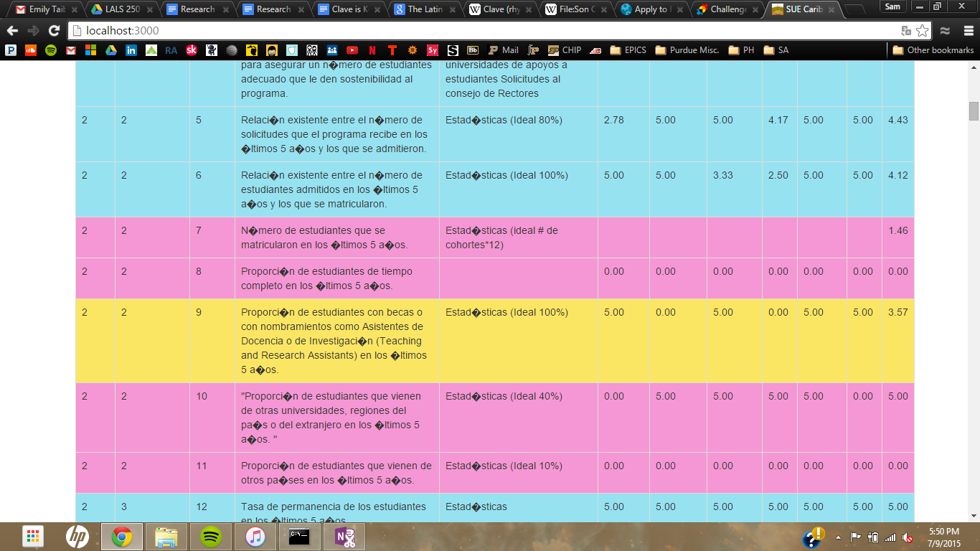Open the LinkedIn bookmark
The height and width of the screenshot is (551, 980).
pos(131,50)
